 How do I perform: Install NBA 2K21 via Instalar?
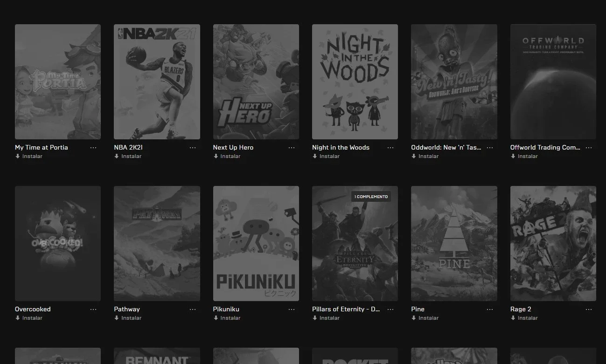(128, 156)
